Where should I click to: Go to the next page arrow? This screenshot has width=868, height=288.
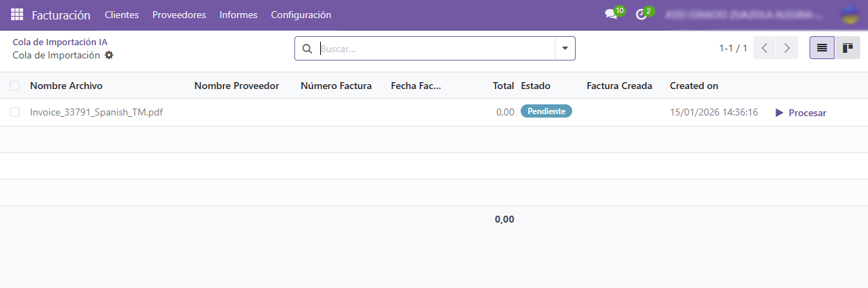(787, 48)
